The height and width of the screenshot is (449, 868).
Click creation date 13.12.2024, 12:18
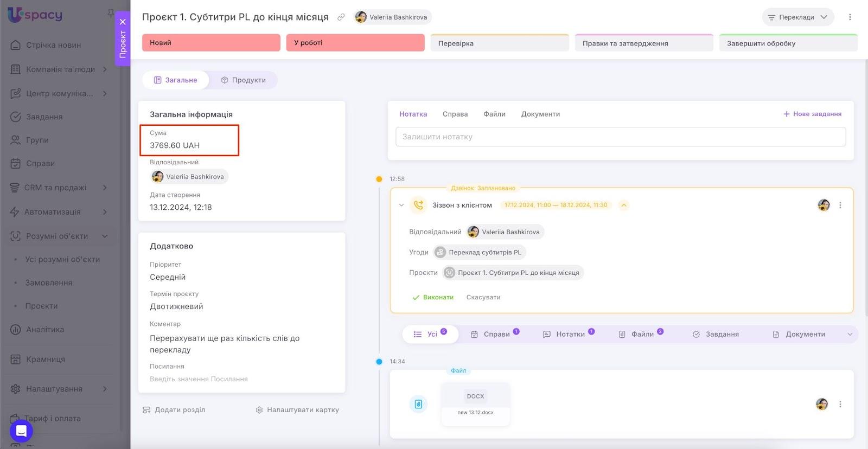(181, 207)
